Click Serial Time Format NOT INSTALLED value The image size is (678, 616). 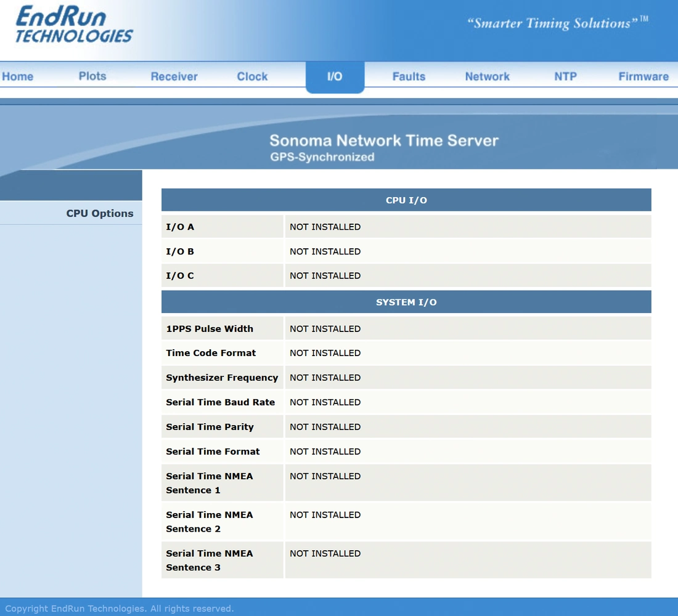click(325, 452)
